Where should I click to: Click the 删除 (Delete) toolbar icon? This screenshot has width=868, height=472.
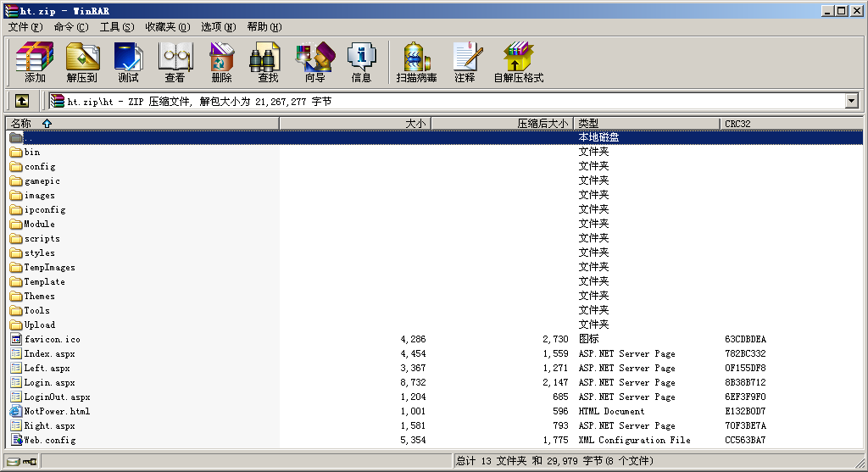click(221, 63)
